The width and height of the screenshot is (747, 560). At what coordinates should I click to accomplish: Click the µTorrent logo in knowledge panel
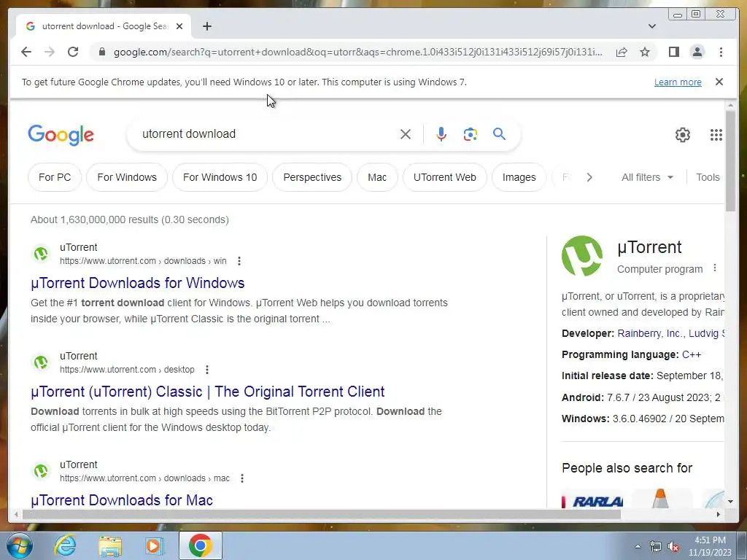point(582,256)
